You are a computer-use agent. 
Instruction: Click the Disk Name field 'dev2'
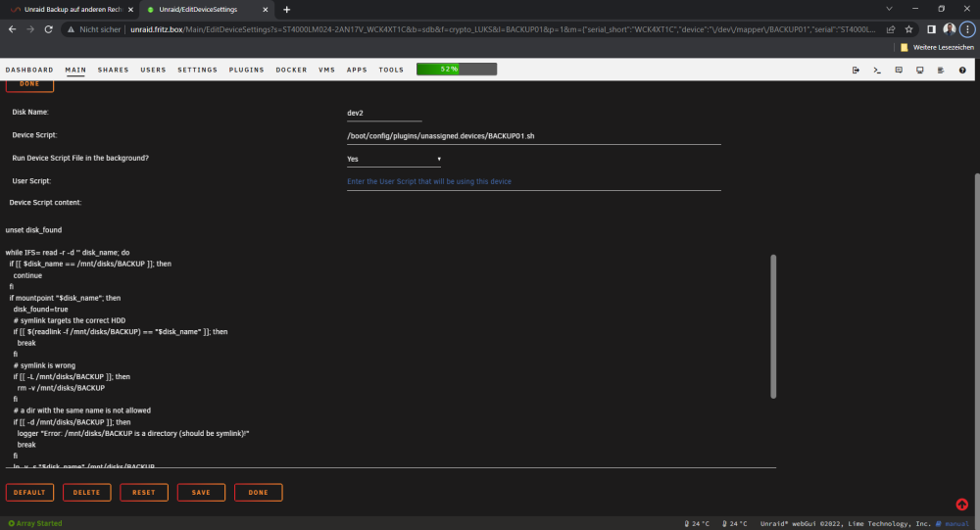click(x=384, y=113)
